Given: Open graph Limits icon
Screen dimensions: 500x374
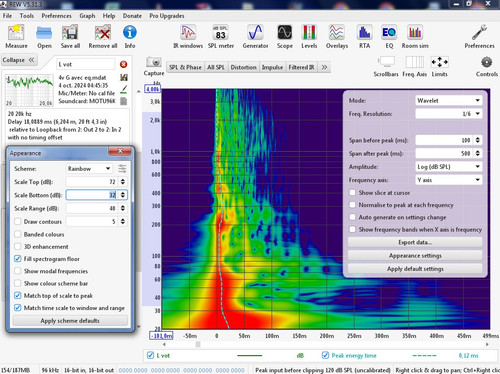Looking at the screenshot, I should point(439,62).
